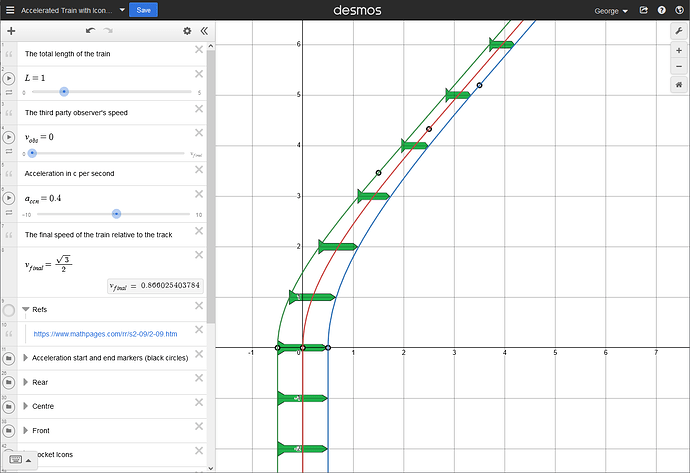Open the on-screen keyboard toggle
Viewport: 690px width, 473px height.
(x=20, y=460)
